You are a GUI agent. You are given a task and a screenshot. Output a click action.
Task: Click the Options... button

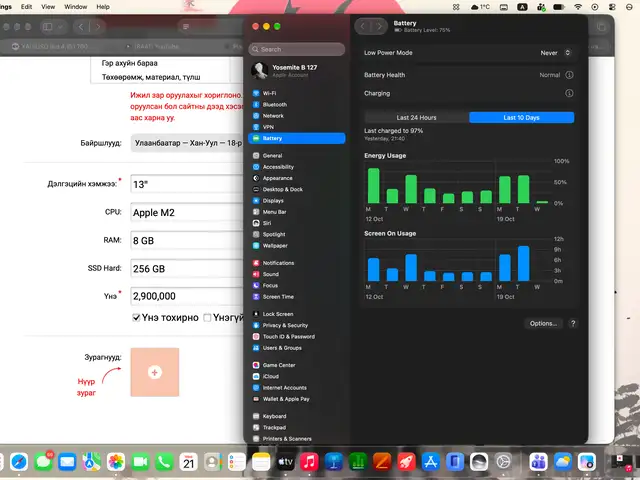[543, 324]
